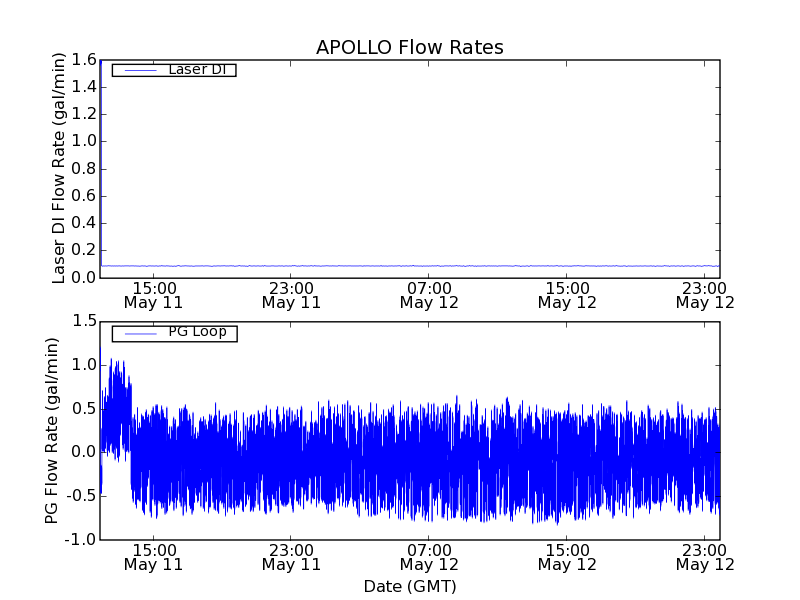This screenshot has height=600, width=800.
Task: Click the flat Laser DI data line
Action: (x=400, y=266)
